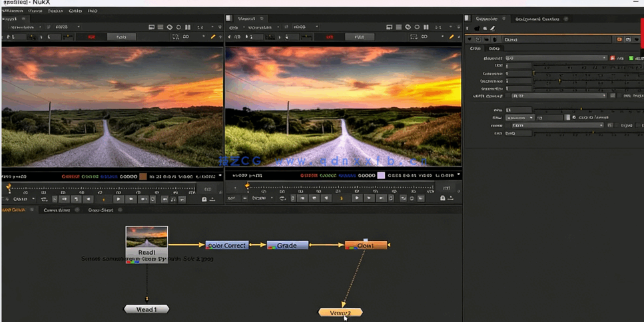Click the lock icon on right timeline

(443, 198)
